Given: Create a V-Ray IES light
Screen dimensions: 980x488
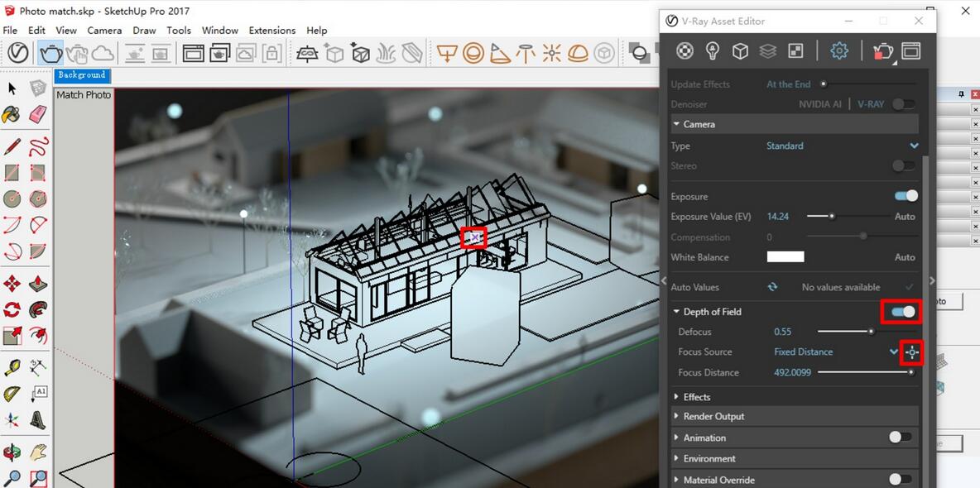Looking at the screenshot, I should tap(526, 54).
